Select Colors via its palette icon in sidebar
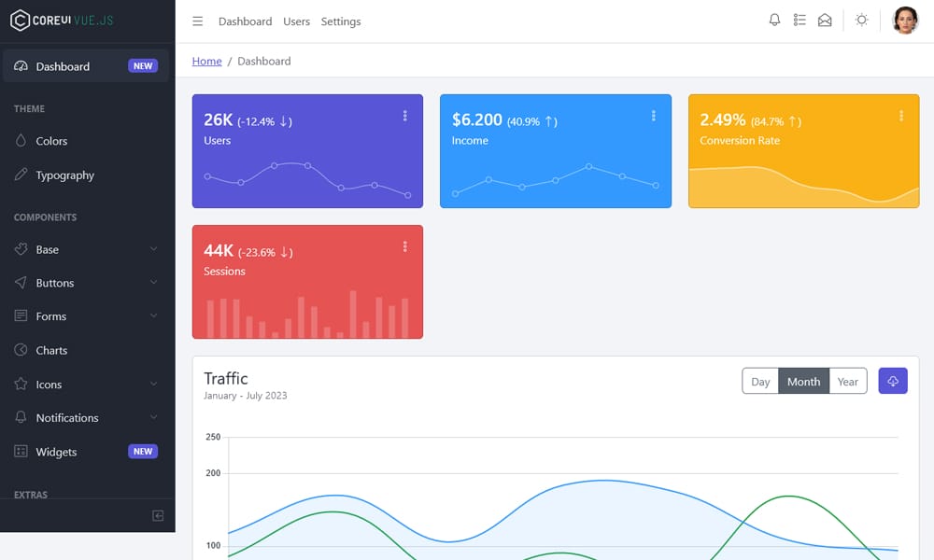The height and width of the screenshot is (560, 934). (22, 141)
